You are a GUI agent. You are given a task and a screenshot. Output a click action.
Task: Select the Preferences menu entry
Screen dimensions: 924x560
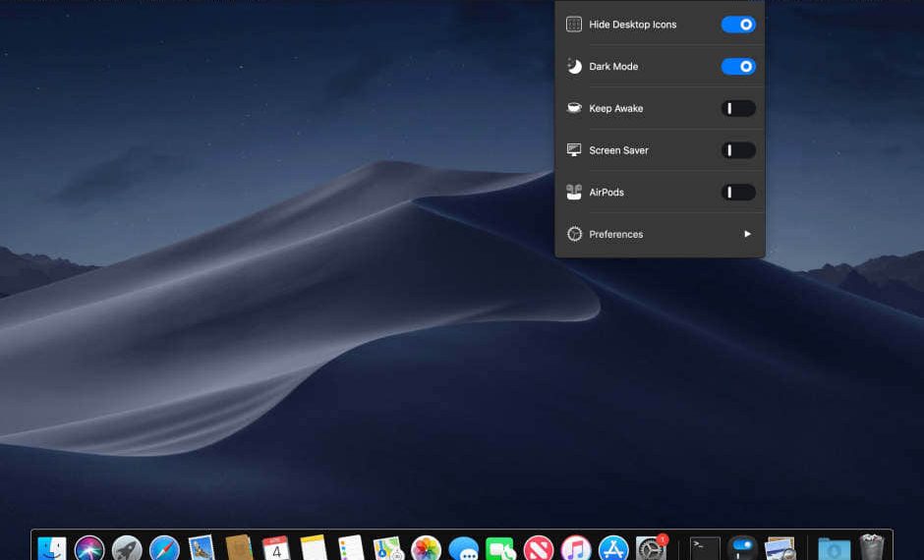616,234
